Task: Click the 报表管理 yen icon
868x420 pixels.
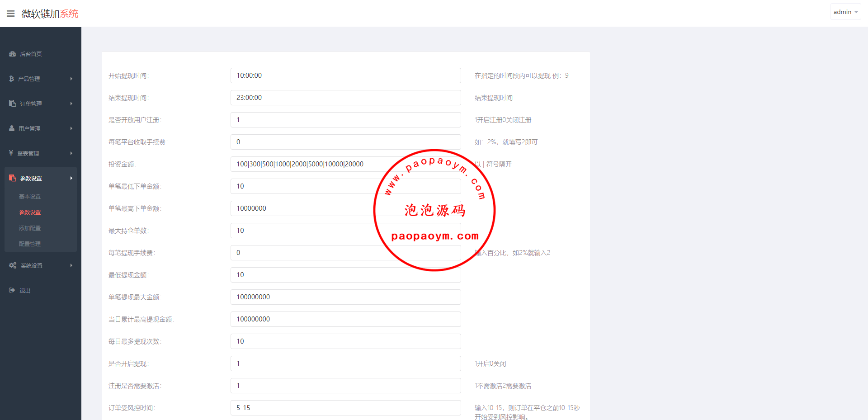Action: pyautogui.click(x=11, y=153)
